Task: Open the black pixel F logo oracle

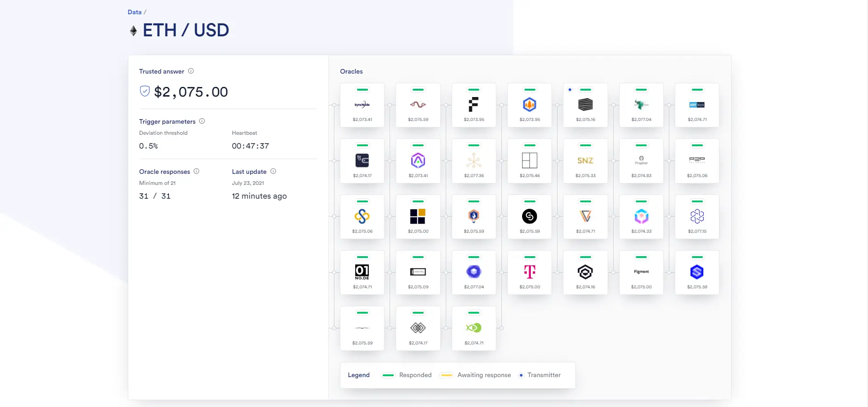Action: (474, 105)
